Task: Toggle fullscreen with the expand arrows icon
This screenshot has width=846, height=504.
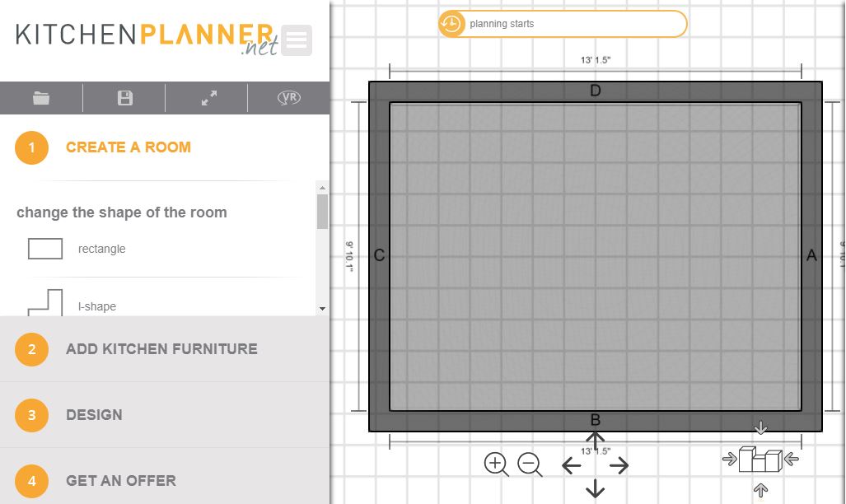Action: click(209, 98)
